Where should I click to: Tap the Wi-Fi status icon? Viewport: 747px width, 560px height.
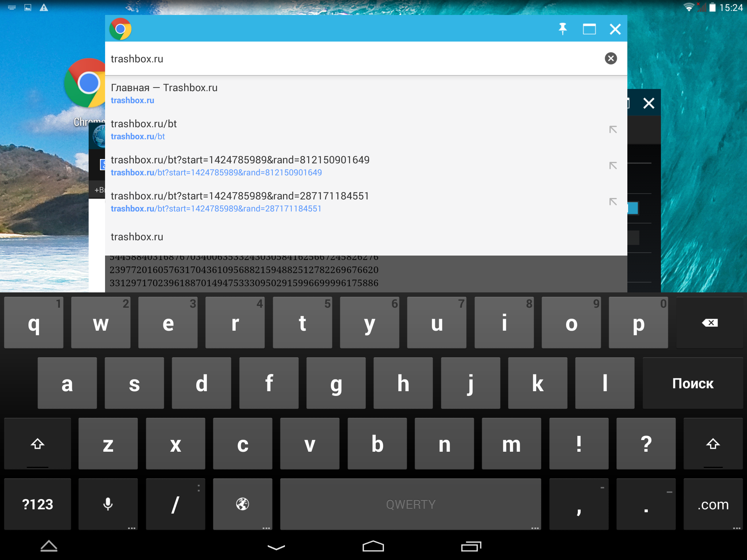[689, 7]
